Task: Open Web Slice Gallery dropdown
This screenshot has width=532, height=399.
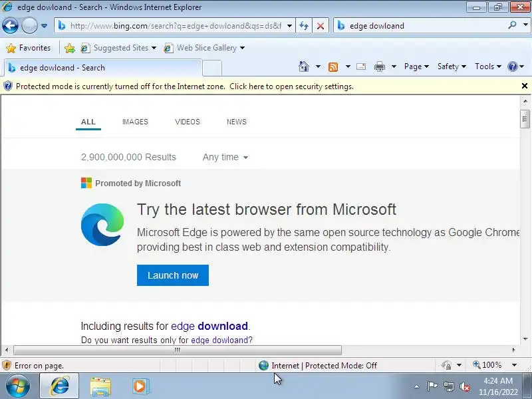Action: (x=204, y=48)
